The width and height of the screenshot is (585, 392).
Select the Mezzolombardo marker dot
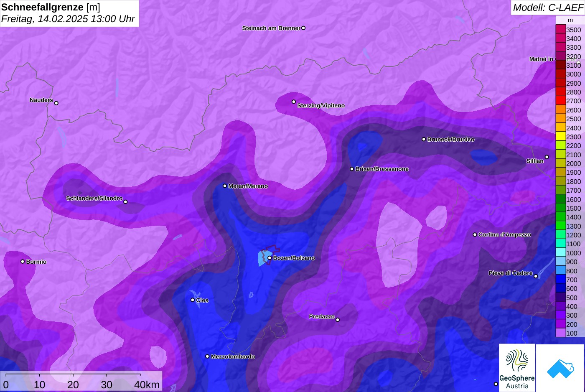(x=207, y=356)
